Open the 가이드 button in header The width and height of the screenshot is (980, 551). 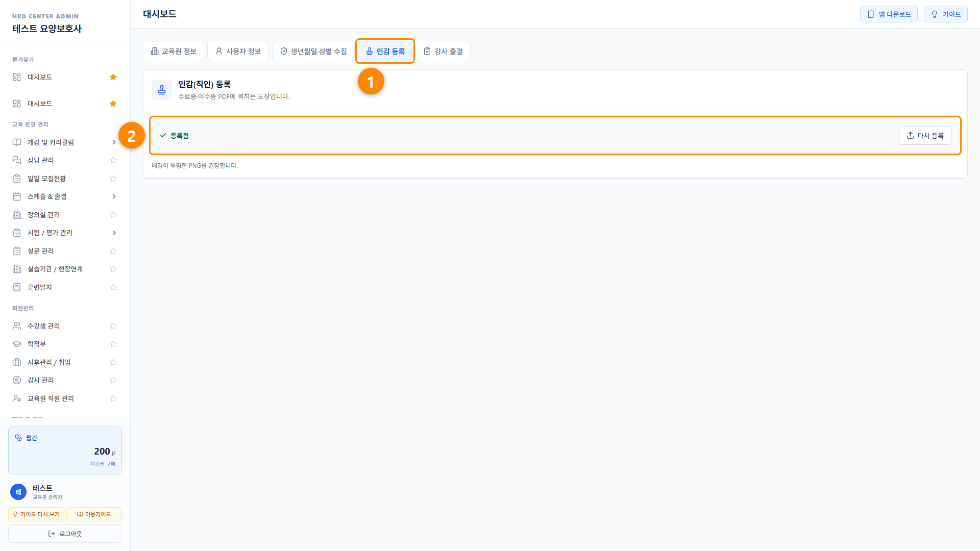[x=946, y=14]
